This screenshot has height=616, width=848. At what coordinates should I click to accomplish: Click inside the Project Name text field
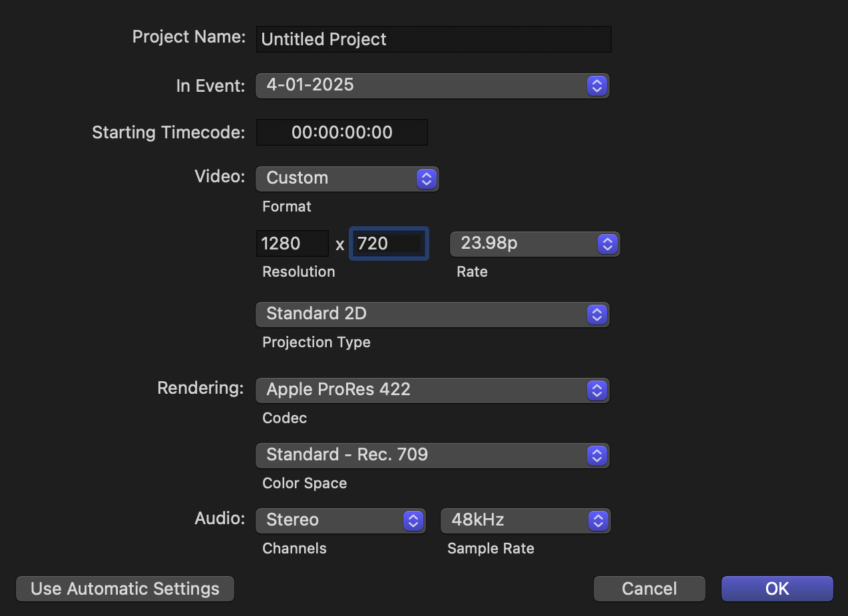pos(433,39)
